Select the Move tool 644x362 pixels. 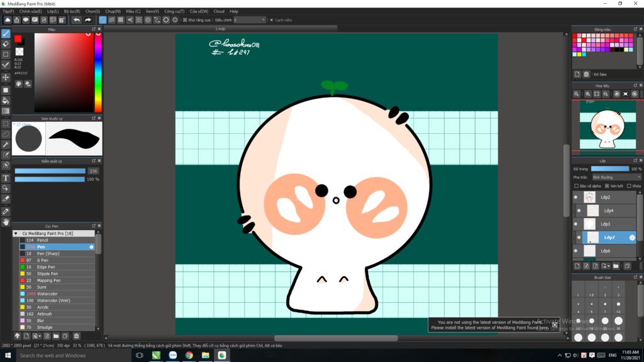[6, 77]
